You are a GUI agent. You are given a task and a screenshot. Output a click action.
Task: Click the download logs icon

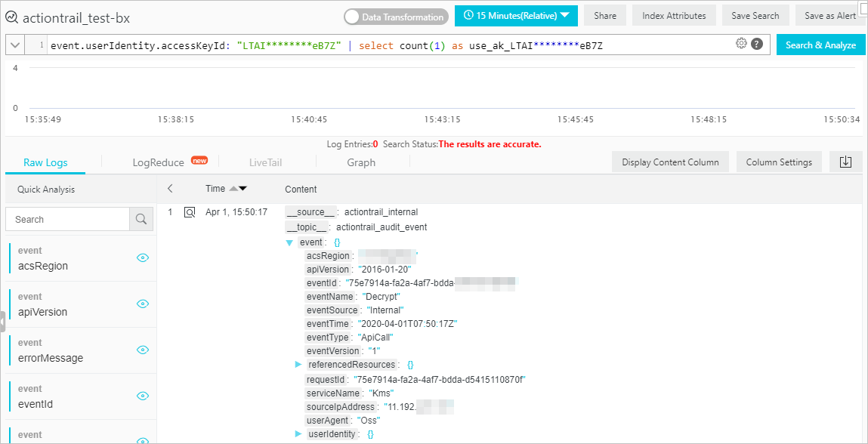click(x=845, y=162)
